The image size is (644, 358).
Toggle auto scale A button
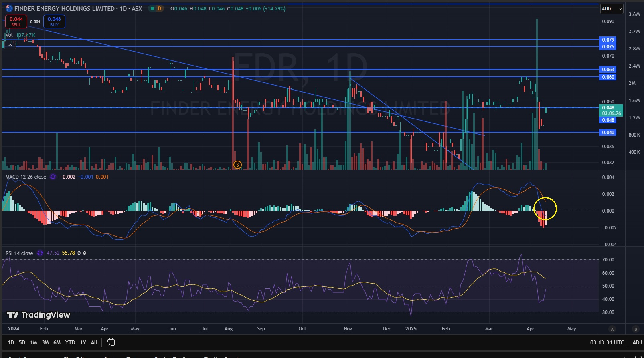coord(612,329)
